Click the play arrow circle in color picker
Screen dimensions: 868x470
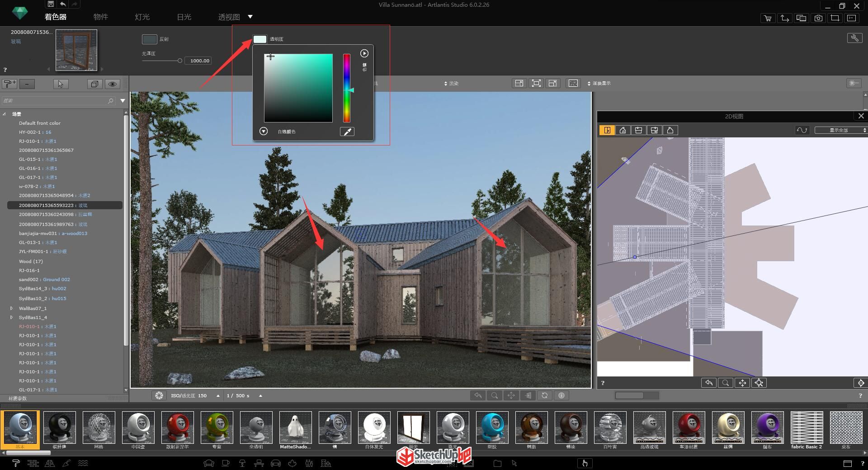coord(364,53)
